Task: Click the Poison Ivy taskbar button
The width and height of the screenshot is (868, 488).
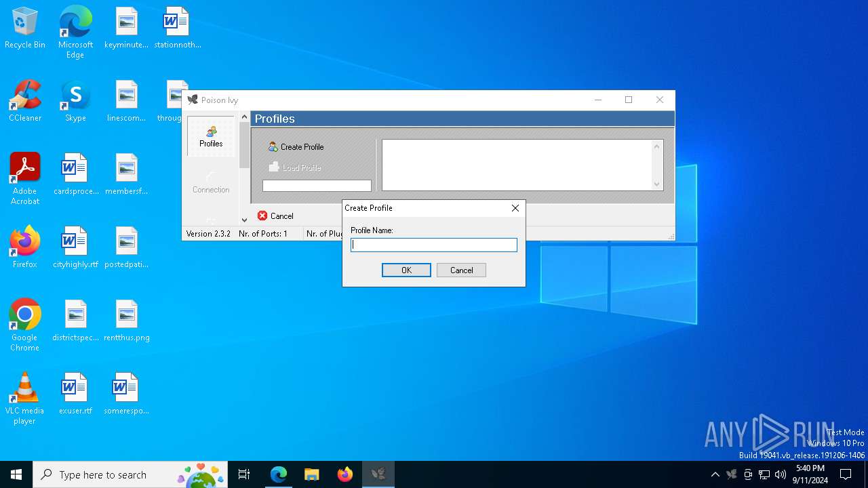Action: coord(378,474)
